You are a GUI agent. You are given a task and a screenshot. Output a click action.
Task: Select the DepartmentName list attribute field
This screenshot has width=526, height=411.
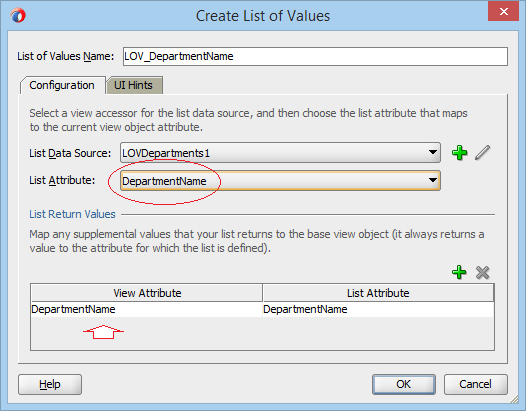point(280,181)
